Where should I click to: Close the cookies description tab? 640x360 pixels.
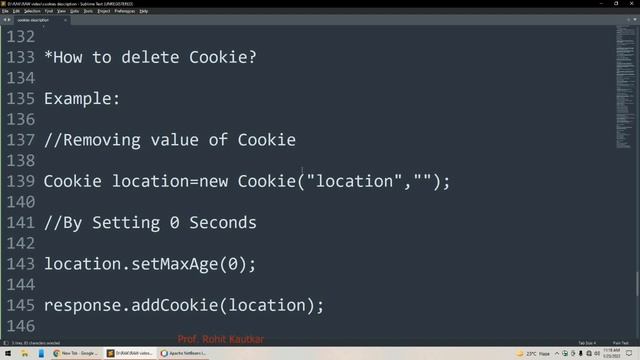65,20
